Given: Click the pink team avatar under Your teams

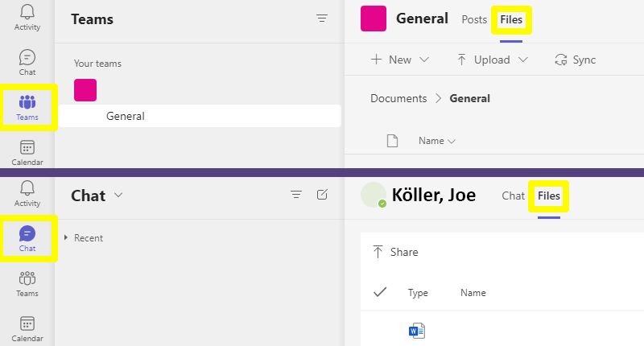Looking at the screenshot, I should click(85, 90).
